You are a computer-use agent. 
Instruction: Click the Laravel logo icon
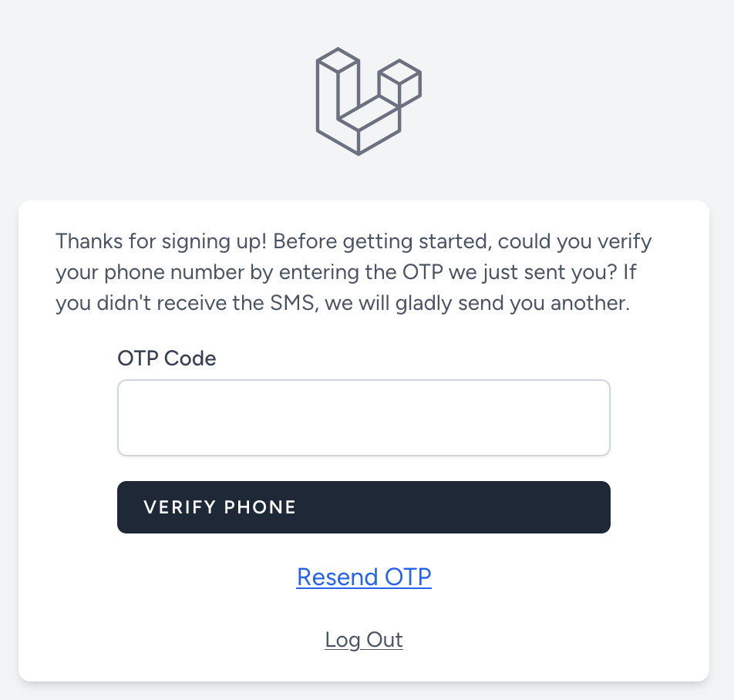(x=368, y=101)
